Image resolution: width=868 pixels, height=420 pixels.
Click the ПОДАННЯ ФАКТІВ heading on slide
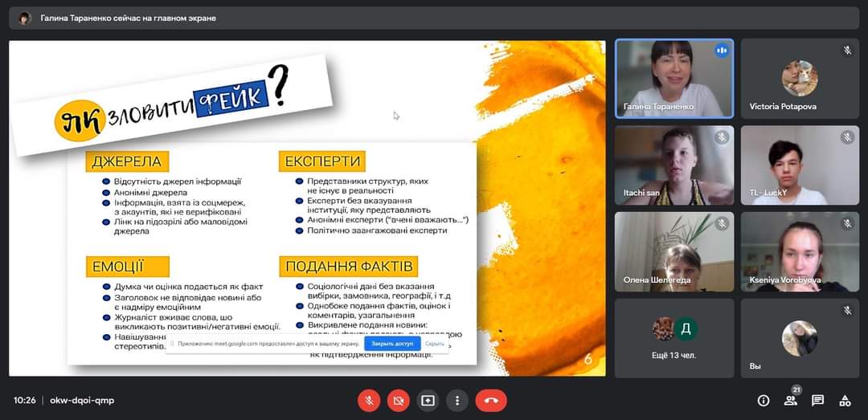349,267
